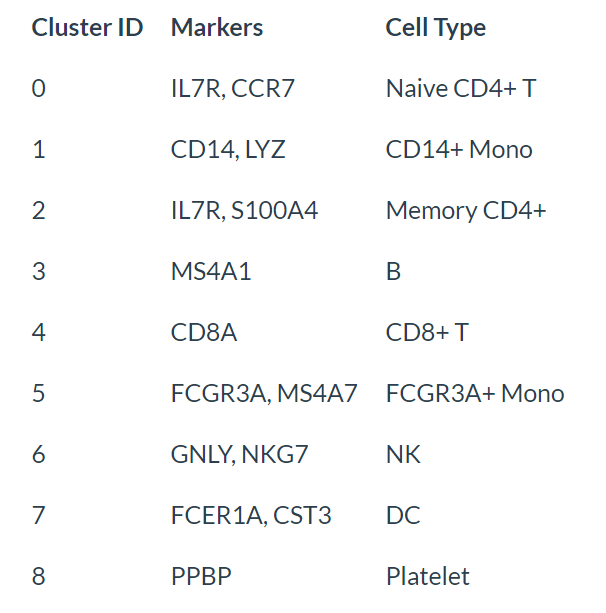Click the FCER1A, CST3 markers cell
This screenshot has height=613, width=606.
coord(251,515)
